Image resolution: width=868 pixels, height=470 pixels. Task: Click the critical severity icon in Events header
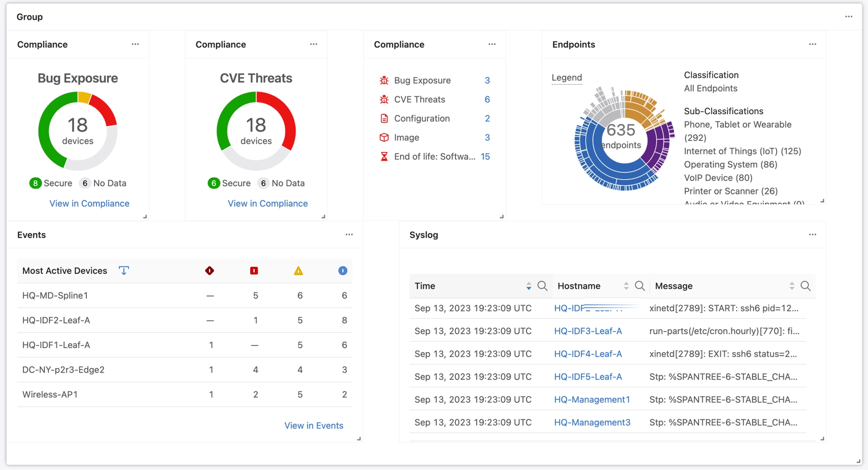[x=210, y=270]
